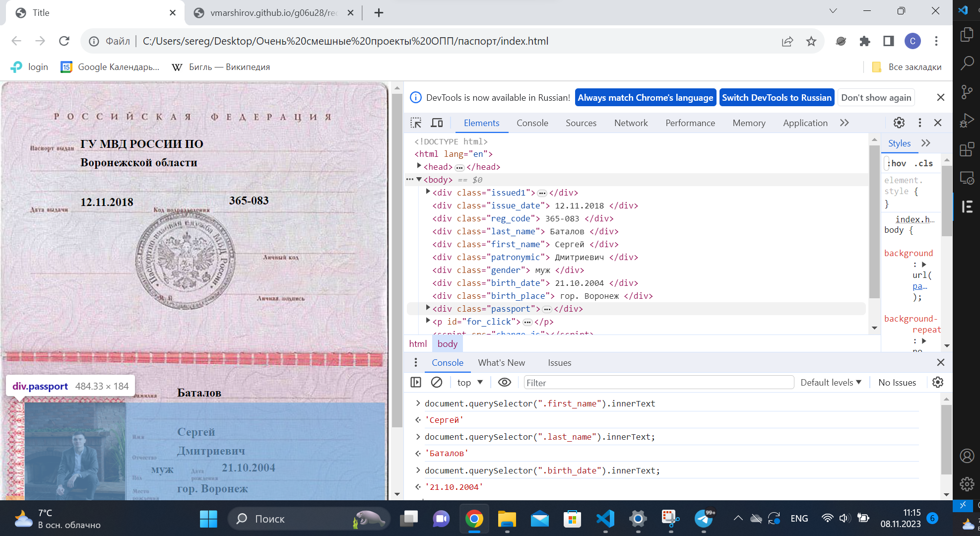The height and width of the screenshot is (536, 980).
Task: Click Switch DevTools to Russian button
Action: coord(777,97)
